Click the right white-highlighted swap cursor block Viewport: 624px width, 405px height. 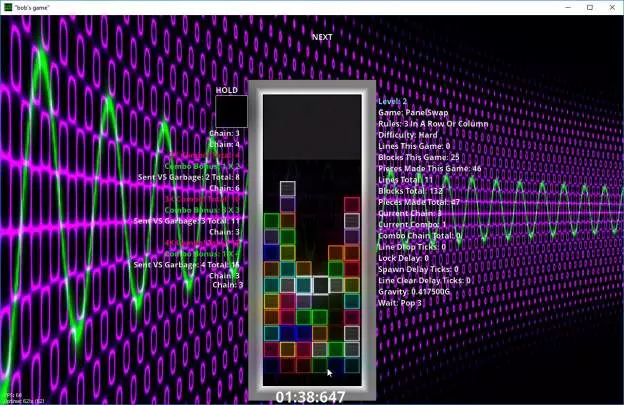pyautogui.click(x=320, y=285)
